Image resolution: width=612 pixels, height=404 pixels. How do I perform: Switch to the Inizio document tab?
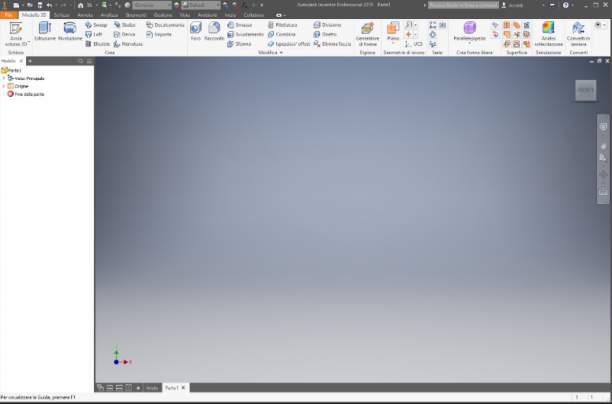point(152,388)
